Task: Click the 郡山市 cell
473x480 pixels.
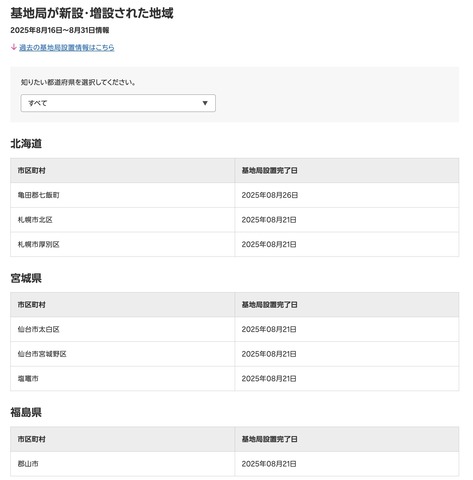Action: click(122, 464)
